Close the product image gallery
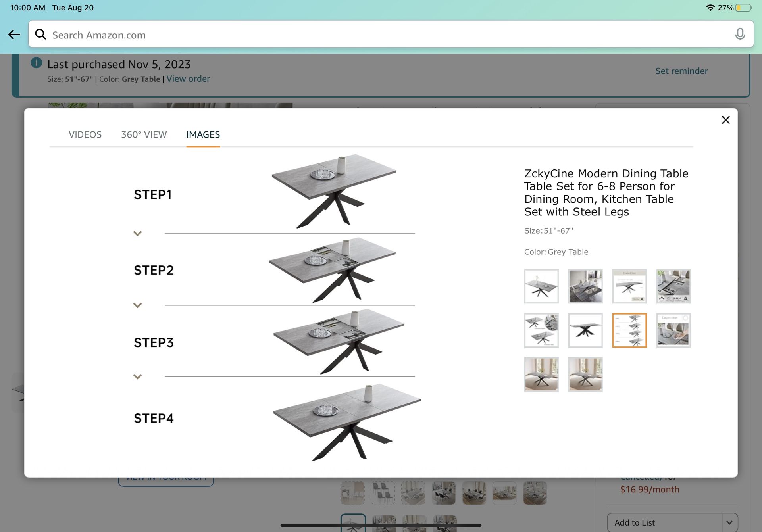 click(x=726, y=120)
